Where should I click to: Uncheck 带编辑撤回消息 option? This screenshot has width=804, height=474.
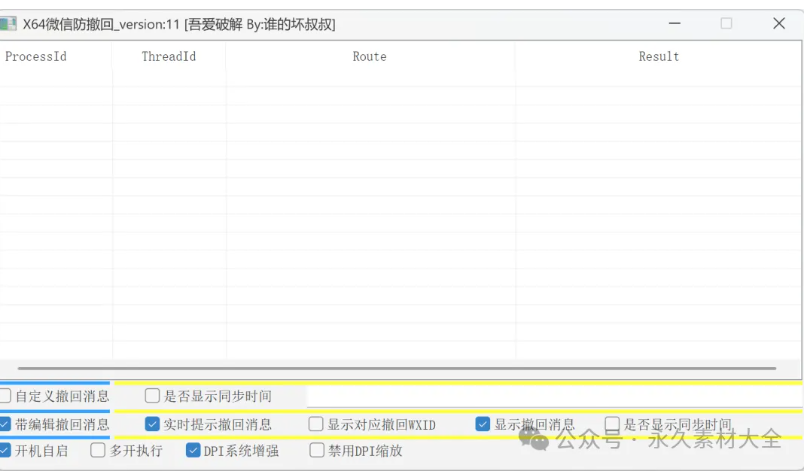(5, 424)
